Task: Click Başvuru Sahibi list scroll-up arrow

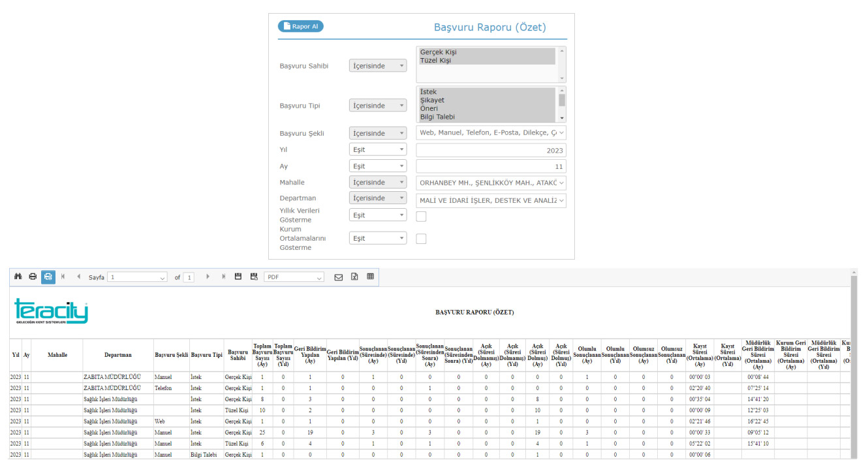Action: click(562, 50)
